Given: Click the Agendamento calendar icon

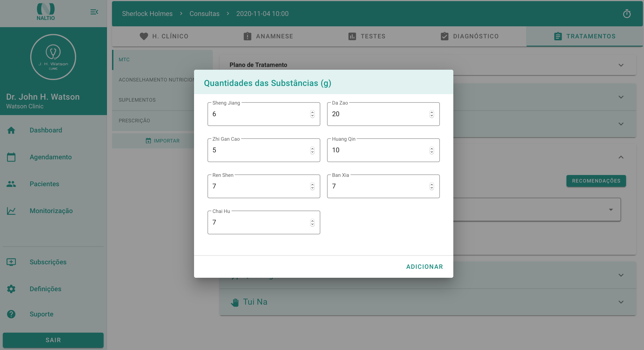Looking at the screenshot, I should click(x=11, y=157).
